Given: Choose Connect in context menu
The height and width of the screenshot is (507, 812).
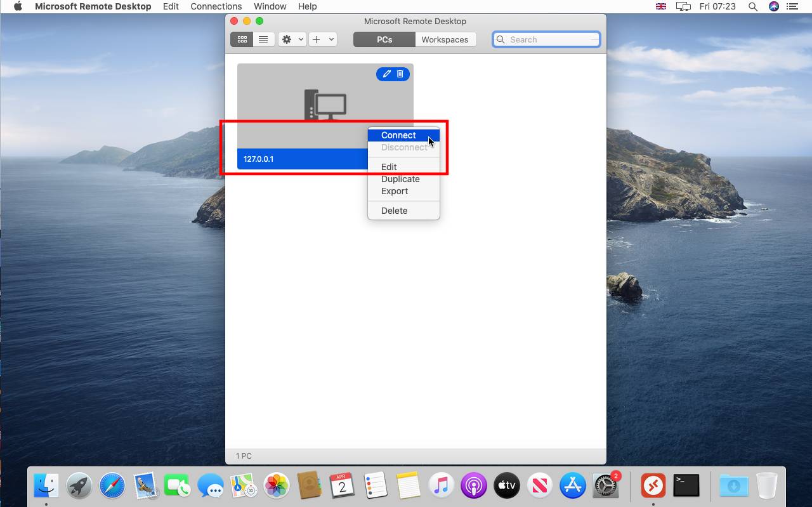Looking at the screenshot, I should pyautogui.click(x=403, y=135).
